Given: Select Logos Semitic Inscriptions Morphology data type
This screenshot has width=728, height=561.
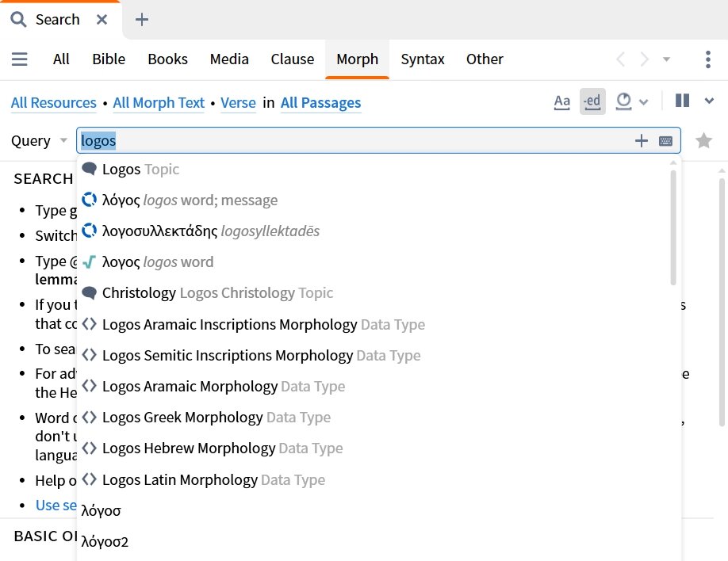Looking at the screenshot, I should click(x=374, y=356).
